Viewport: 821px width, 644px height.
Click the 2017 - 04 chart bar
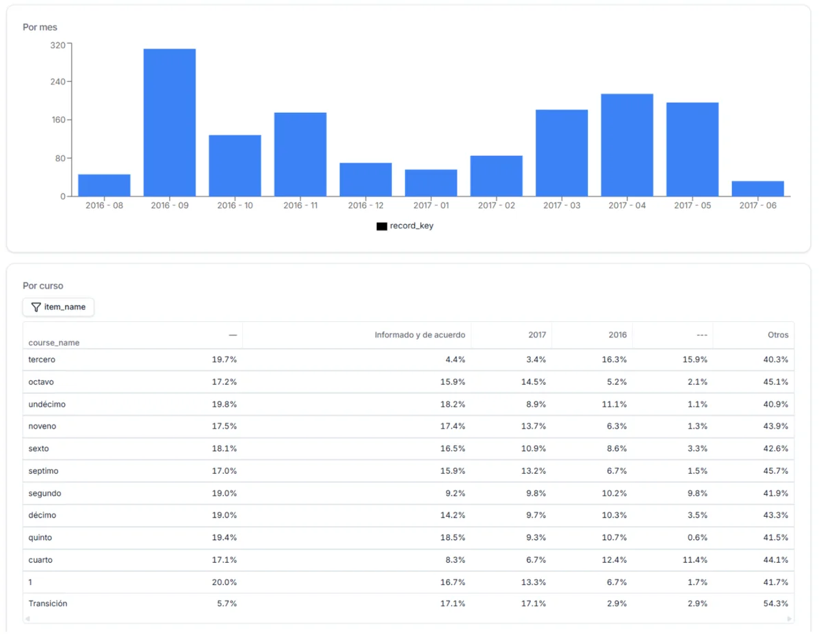627,145
